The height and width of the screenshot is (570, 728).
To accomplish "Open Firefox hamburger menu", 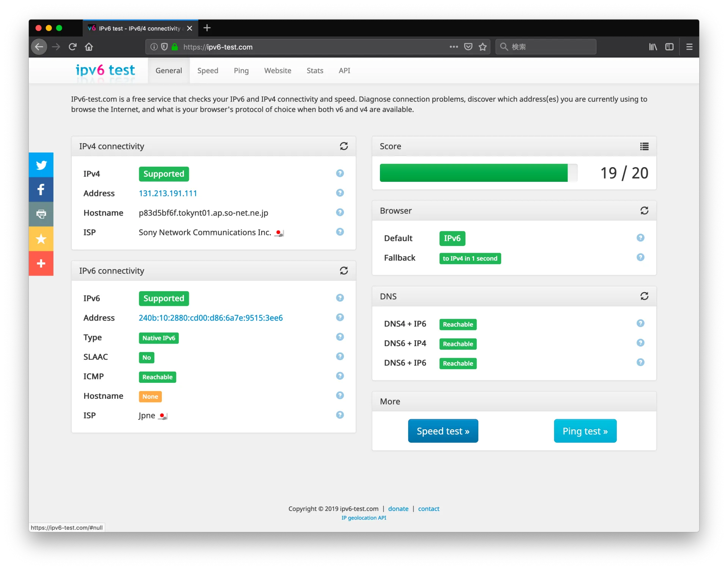I will pyautogui.click(x=689, y=47).
